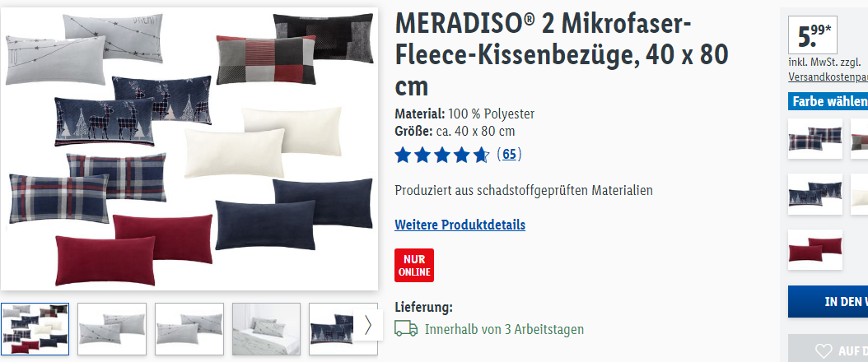The height and width of the screenshot is (362, 868).
Task: Open the second grey star pillow thumbnail
Action: (112, 329)
